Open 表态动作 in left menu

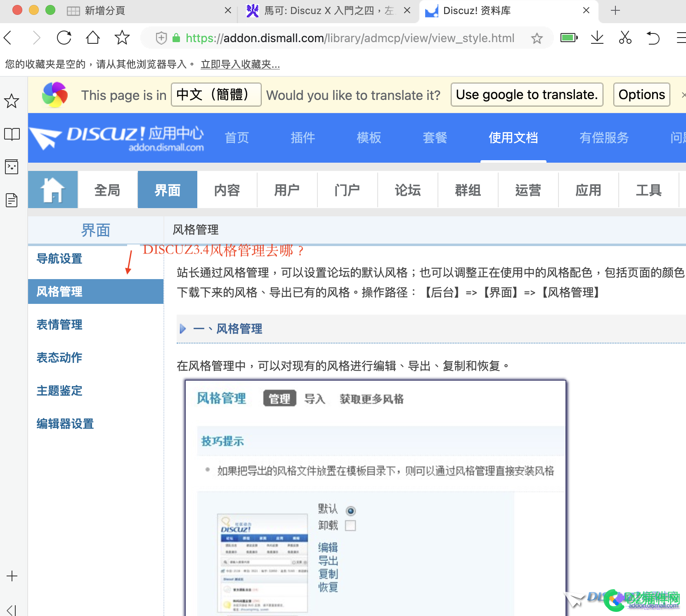(59, 358)
